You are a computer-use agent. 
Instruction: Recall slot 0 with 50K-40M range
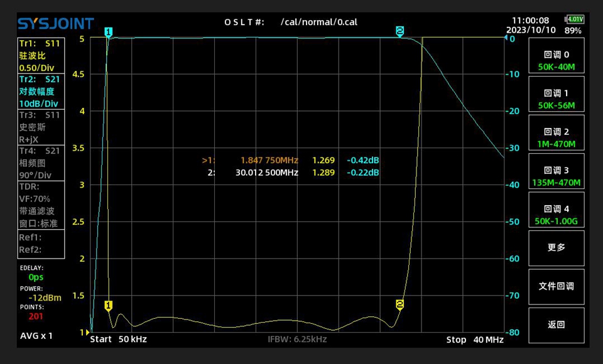coord(556,60)
